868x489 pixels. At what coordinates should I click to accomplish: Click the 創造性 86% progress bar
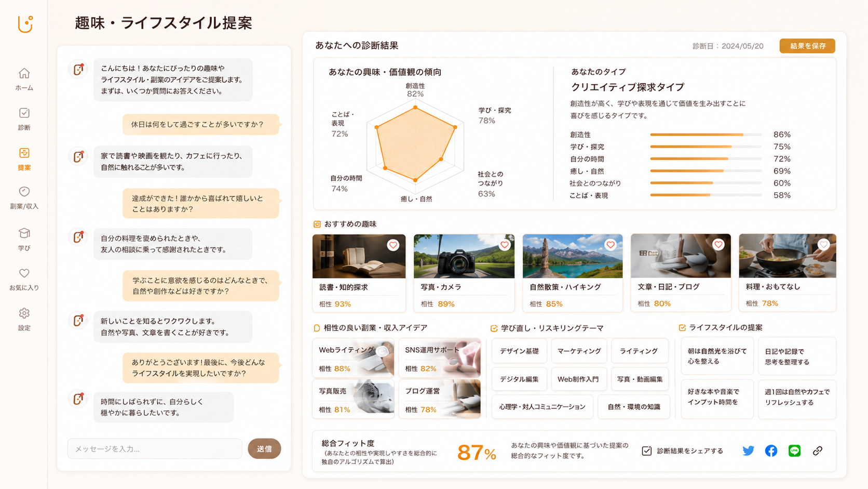click(x=706, y=135)
